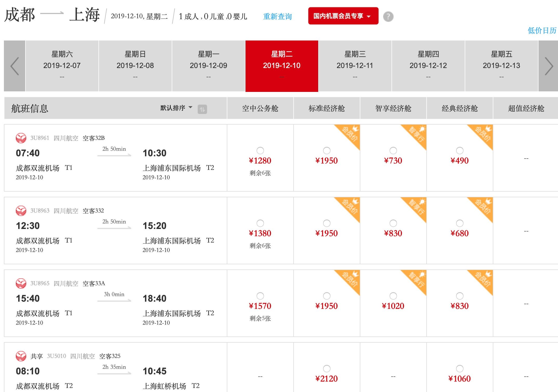The image size is (558, 392).
Task: Click Sichuan Airlines logo for flight 3U8961
Action: tap(21, 138)
